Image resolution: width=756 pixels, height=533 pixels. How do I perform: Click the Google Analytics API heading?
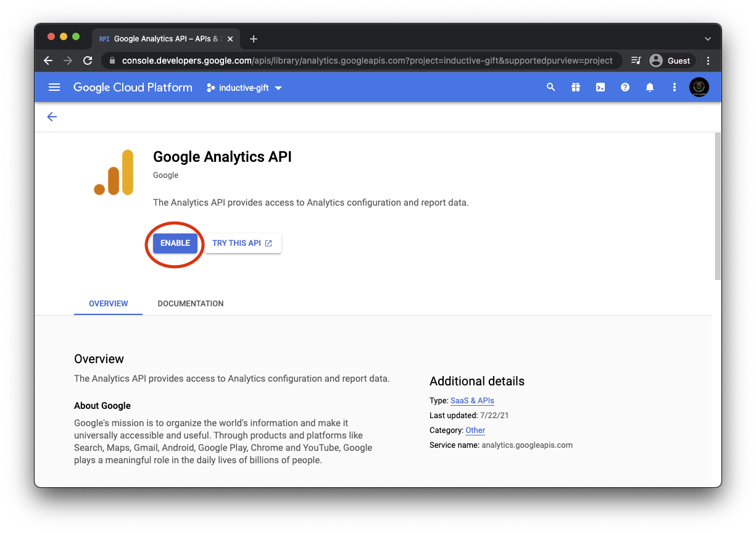[x=222, y=157]
